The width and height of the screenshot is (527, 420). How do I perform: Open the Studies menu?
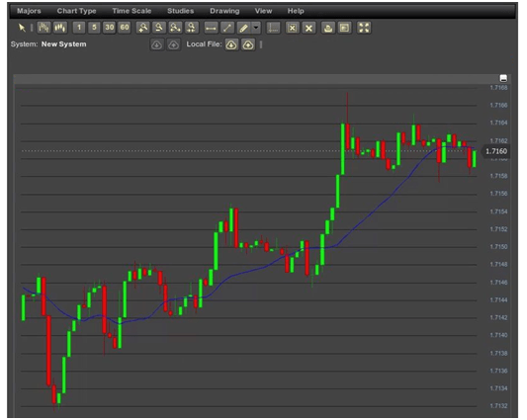pos(181,11)
